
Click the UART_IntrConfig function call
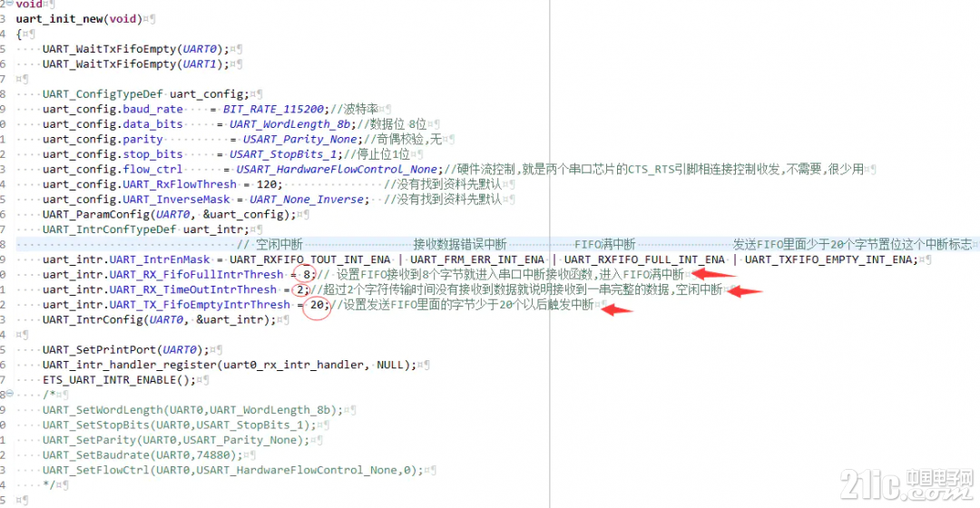point(93,318)
